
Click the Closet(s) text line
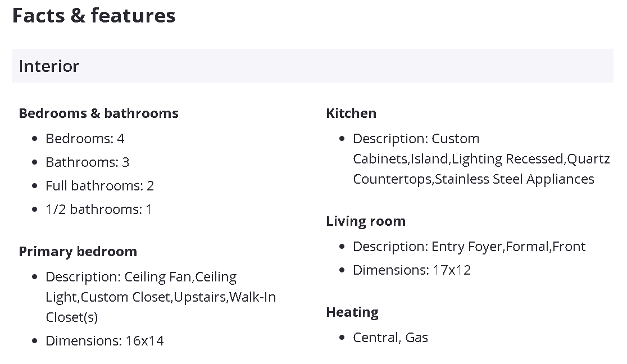pyautogui.click(x=71, y=317)
